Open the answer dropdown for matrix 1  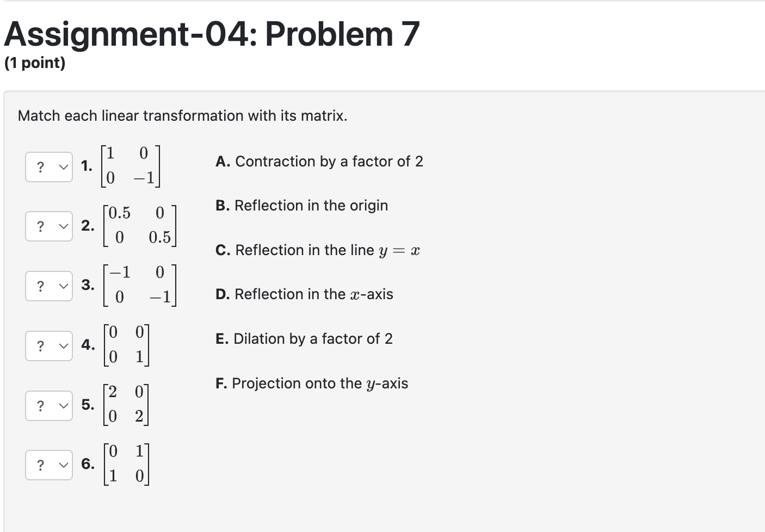pos(48,167)
